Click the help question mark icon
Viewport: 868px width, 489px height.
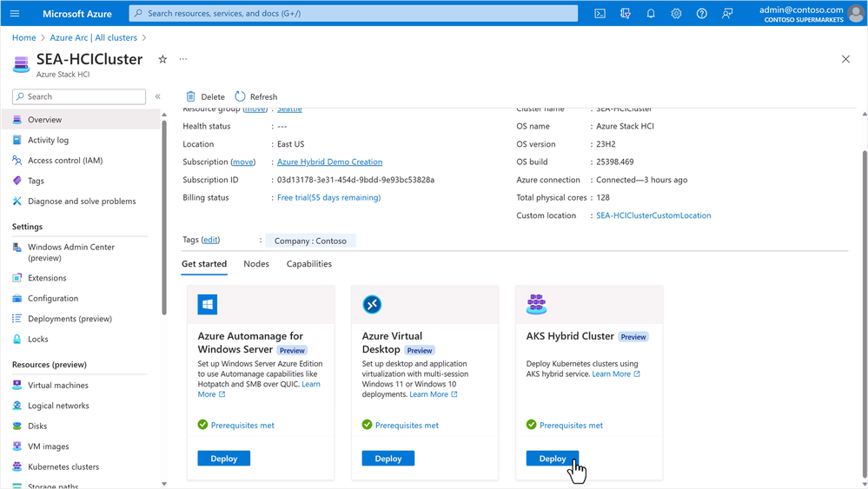[702, 14]
